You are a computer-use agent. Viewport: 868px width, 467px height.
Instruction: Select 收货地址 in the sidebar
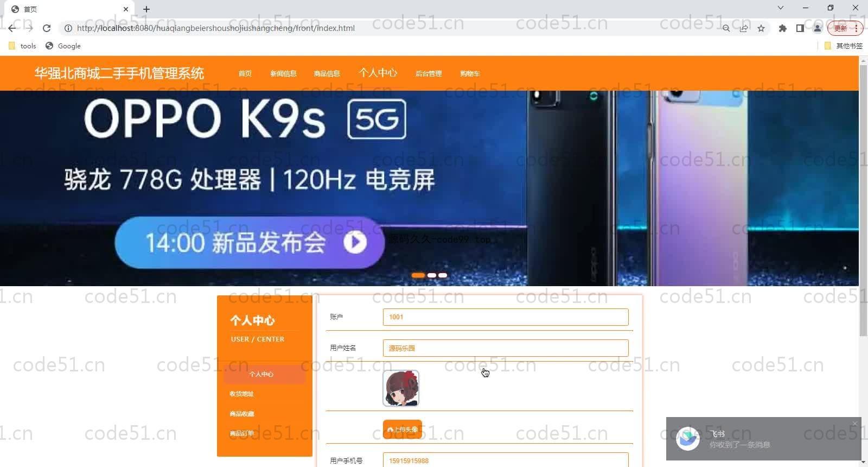point(241,394)
